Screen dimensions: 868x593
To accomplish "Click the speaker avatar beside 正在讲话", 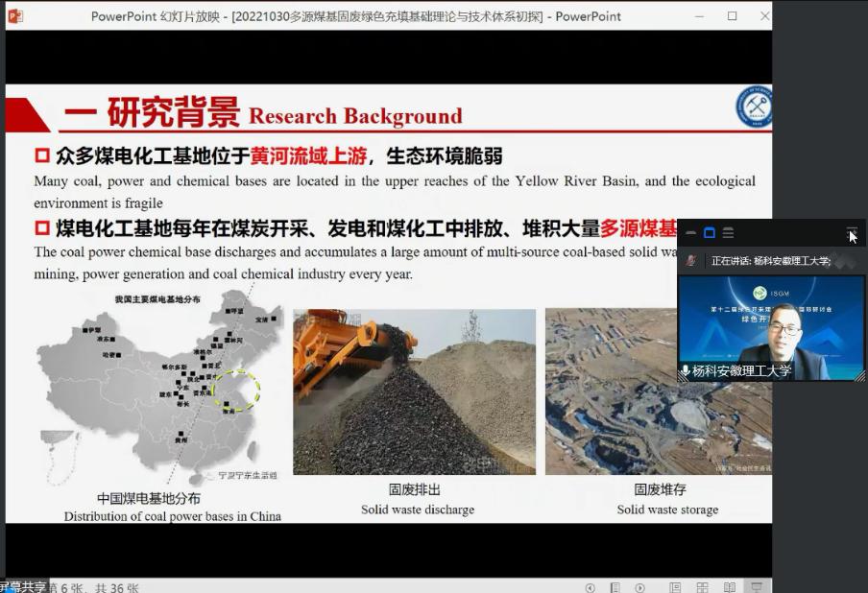I will 690,261.
